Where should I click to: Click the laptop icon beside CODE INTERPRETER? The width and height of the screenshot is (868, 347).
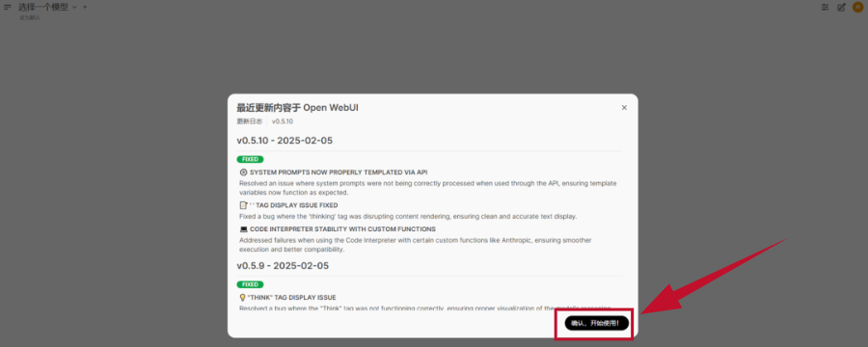[244, 229]
